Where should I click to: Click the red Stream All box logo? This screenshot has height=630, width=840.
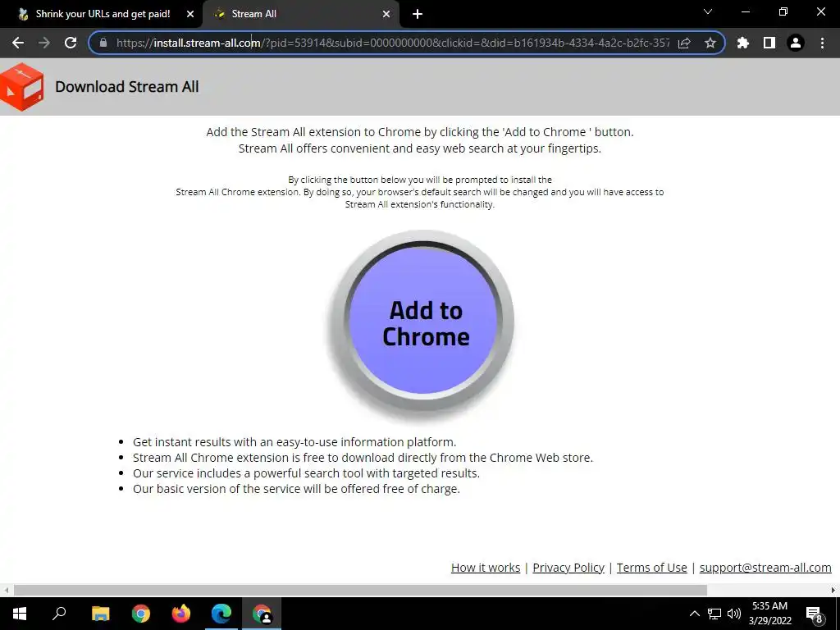tap(21, 87)
